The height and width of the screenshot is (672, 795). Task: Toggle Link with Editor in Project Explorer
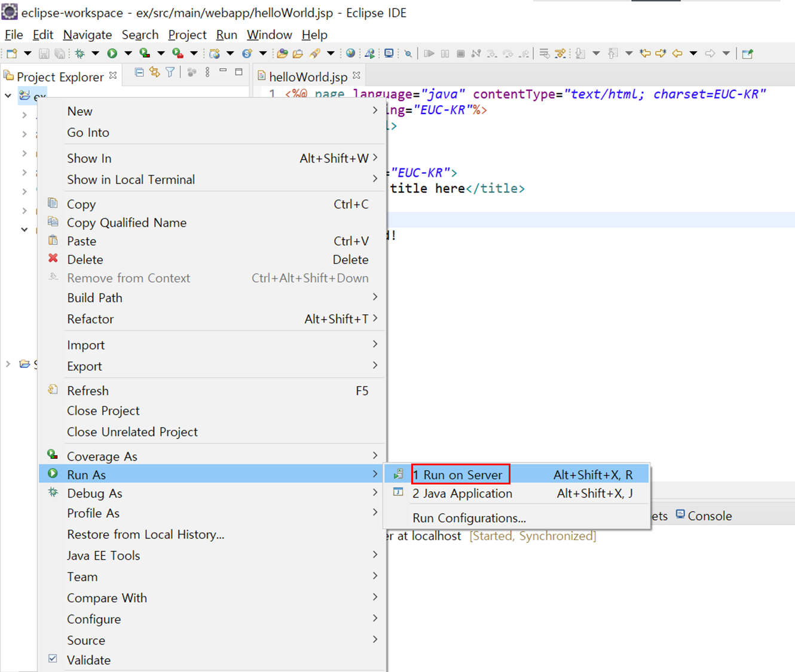(155, 72)
